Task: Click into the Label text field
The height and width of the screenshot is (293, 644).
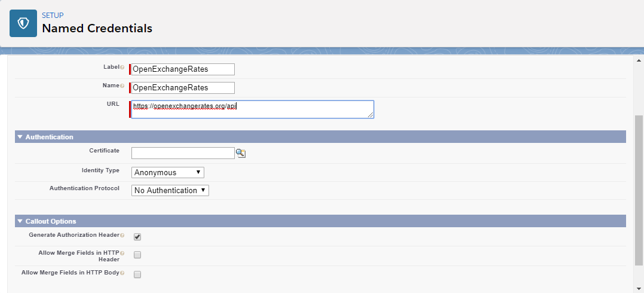Action: [x=183, y=69]
